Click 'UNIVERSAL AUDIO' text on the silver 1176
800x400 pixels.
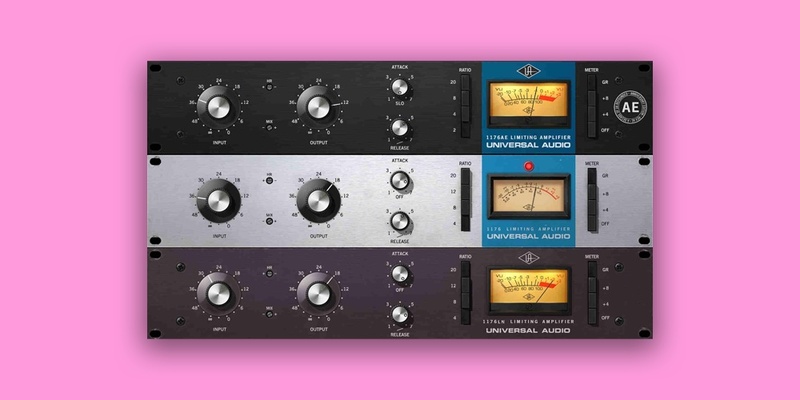(528, 236)
